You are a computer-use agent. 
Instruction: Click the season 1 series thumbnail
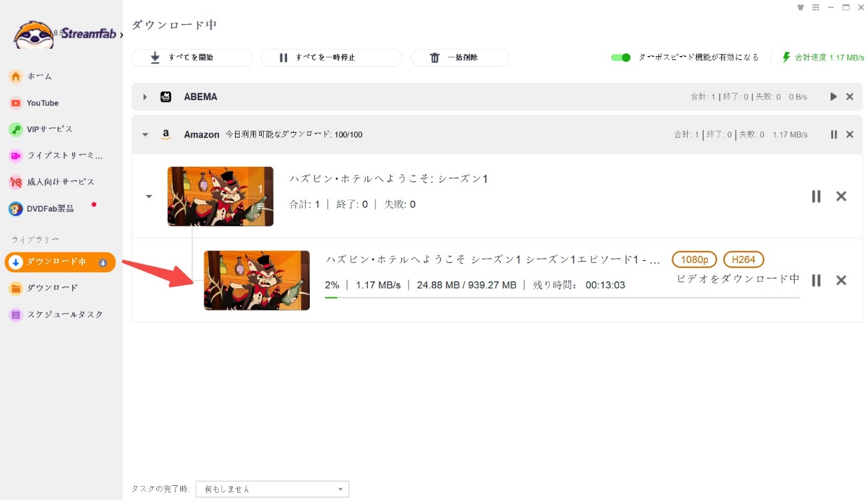tap(220, 196)
